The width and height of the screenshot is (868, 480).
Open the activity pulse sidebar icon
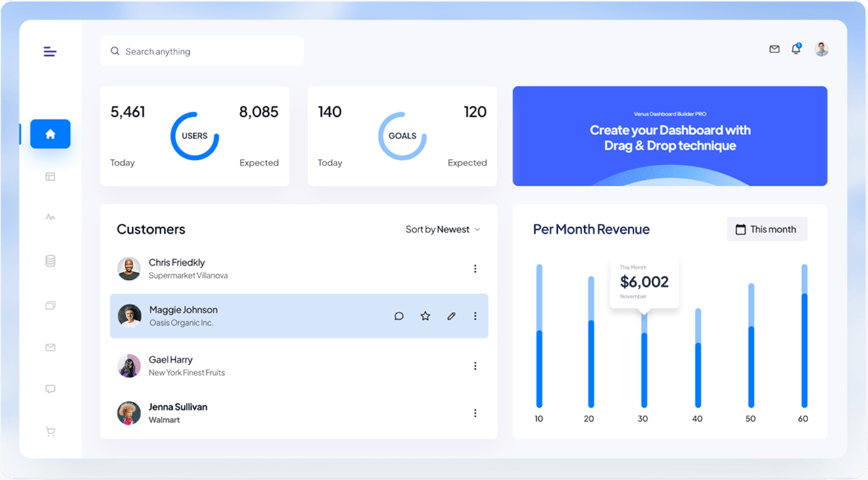click(x=51, y=217)
